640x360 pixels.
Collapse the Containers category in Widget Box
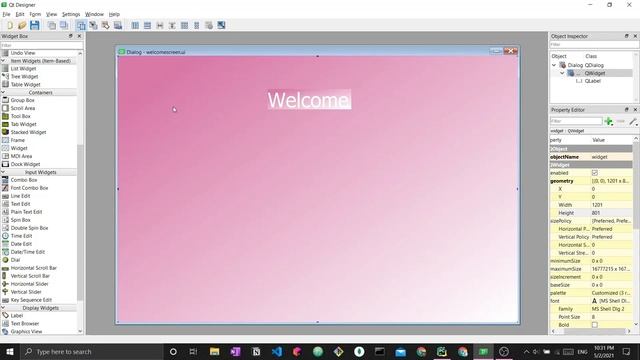pyautogui.click(x=3, y=92)
